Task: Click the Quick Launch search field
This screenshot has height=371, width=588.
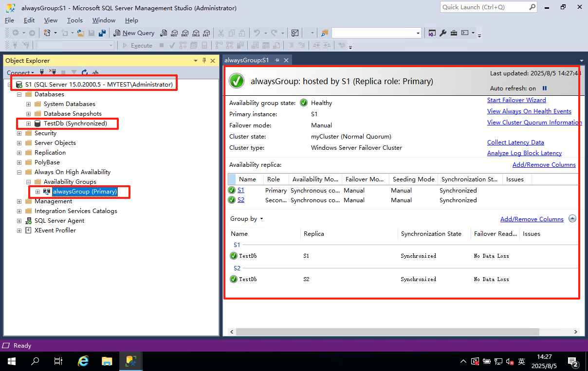Action: pyautogui.click(x=488, y=7)
